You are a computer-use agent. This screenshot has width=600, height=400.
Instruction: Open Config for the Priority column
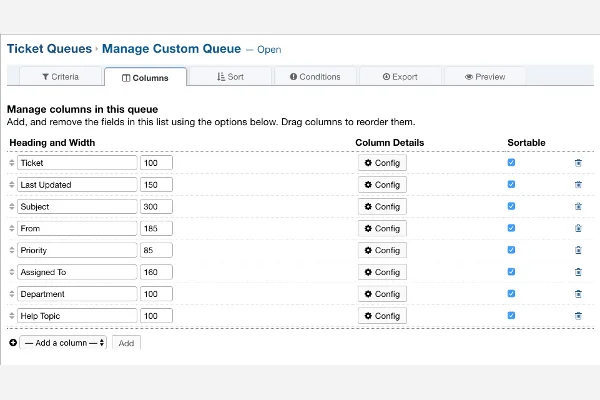tap(382, 250)
